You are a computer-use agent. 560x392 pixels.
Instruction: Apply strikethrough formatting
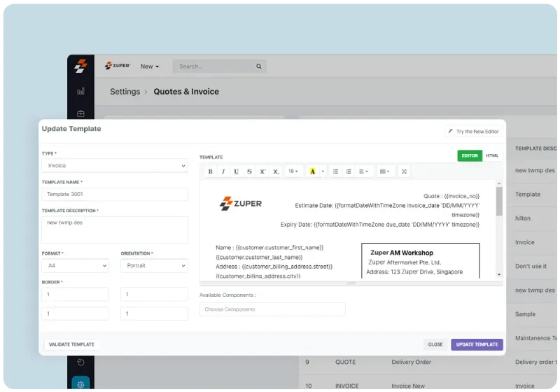[249, 171]
